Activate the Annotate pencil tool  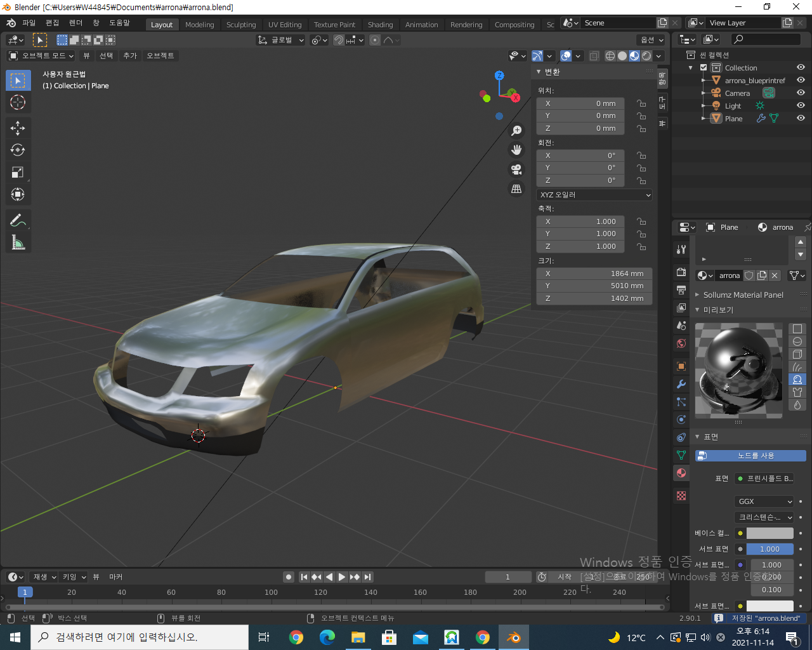(x=18, y=220)
